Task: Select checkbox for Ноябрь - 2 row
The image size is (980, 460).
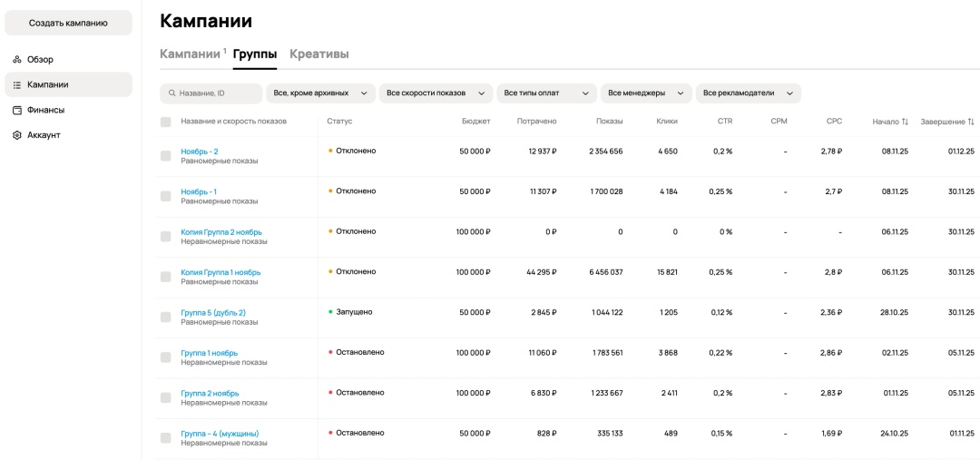Action: point(165,156)
